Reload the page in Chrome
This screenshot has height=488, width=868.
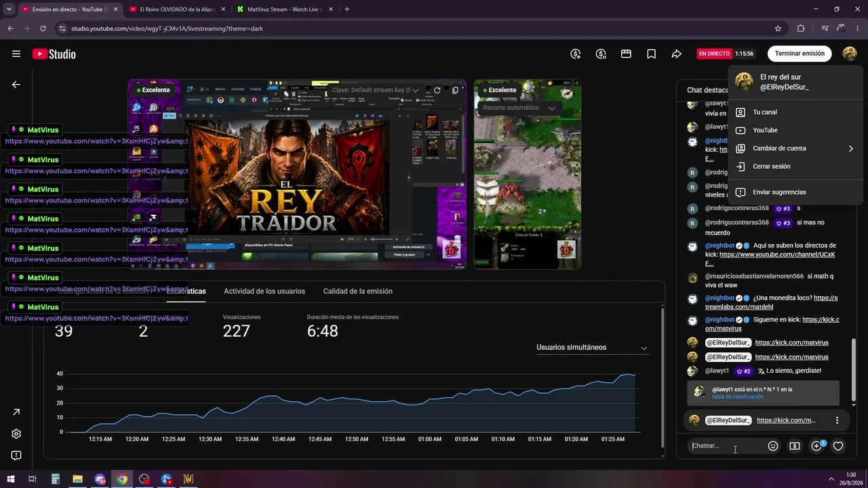(43, 28)
